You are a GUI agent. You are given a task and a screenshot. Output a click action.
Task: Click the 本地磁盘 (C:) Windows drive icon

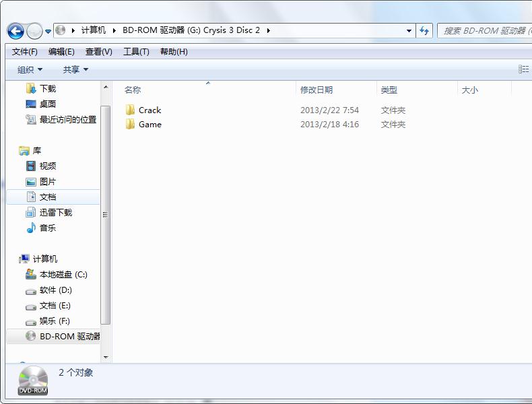coord(31,274)
